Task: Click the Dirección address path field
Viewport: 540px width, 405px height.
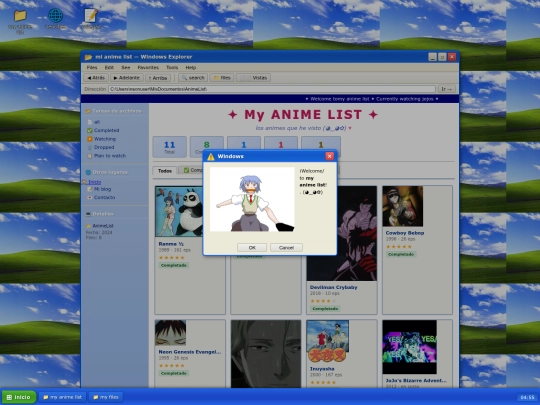Action: pyautogui.click(x=272, y=89)
